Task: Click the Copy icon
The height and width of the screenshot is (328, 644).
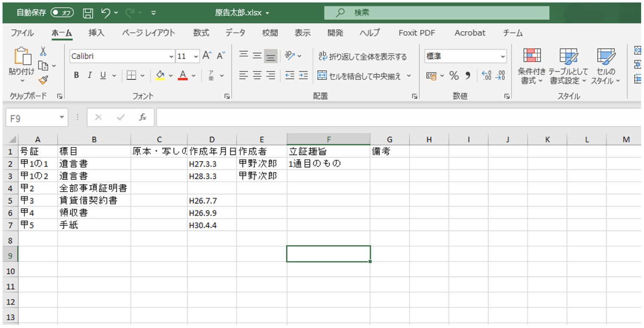Action: click(x=43, y=66)
